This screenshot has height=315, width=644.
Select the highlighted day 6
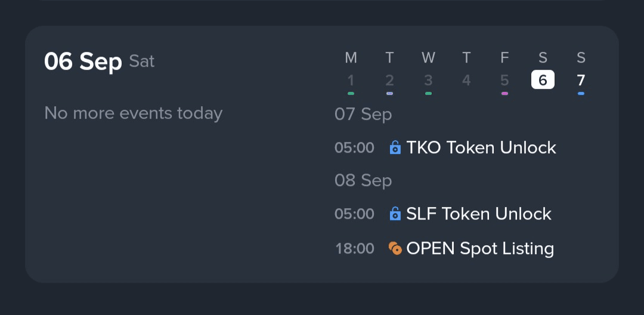[543, 80]
